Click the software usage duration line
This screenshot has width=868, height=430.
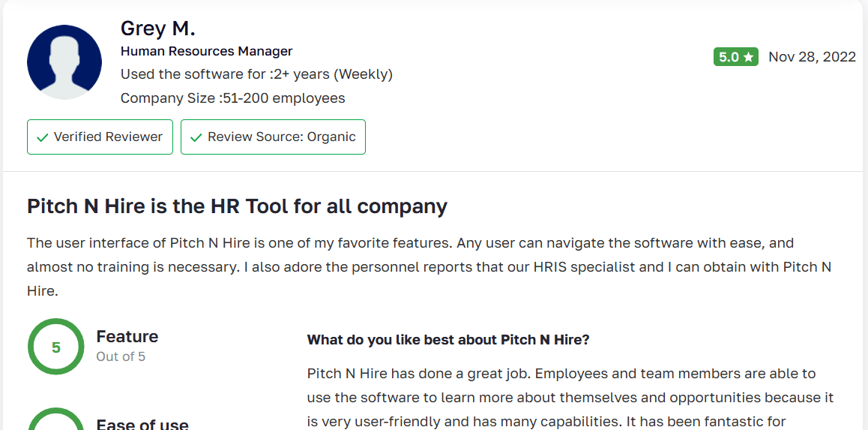[x=256, y=74]
